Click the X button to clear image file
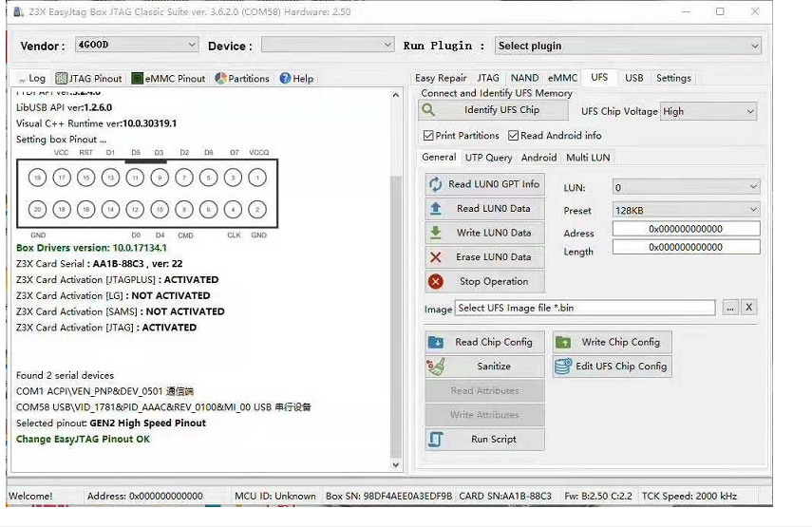 pyautogui.click(x=748, y=308)
